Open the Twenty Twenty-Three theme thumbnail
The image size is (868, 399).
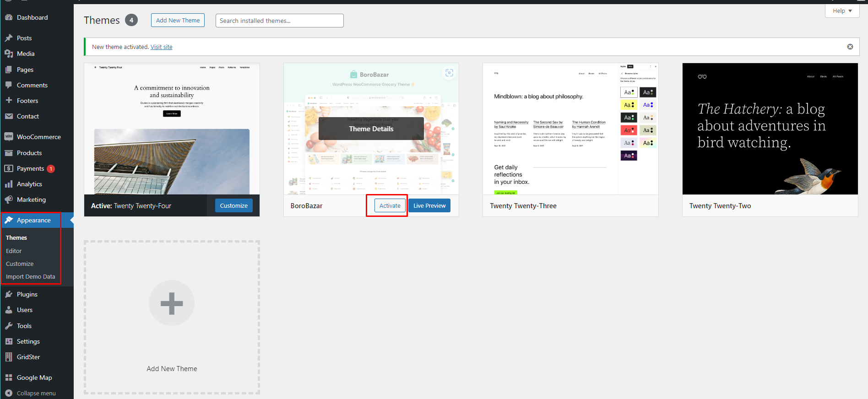pos(570,129)
